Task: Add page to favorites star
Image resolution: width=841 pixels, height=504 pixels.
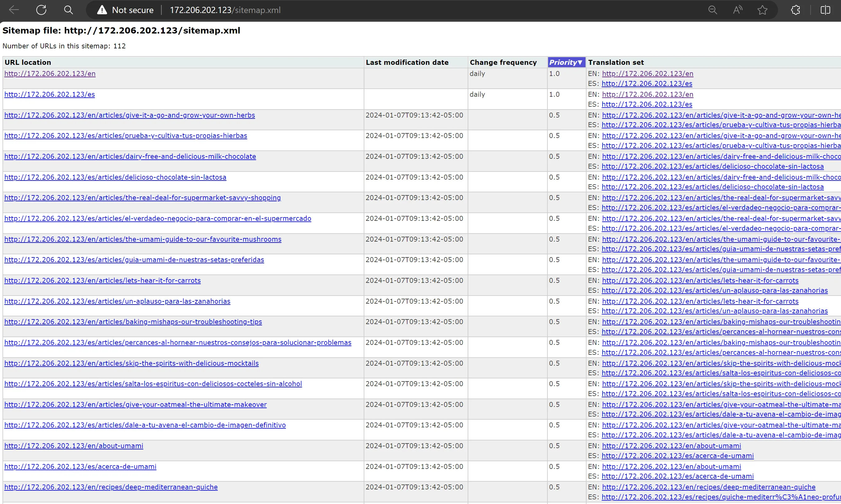Action: (x=762, y=10)
